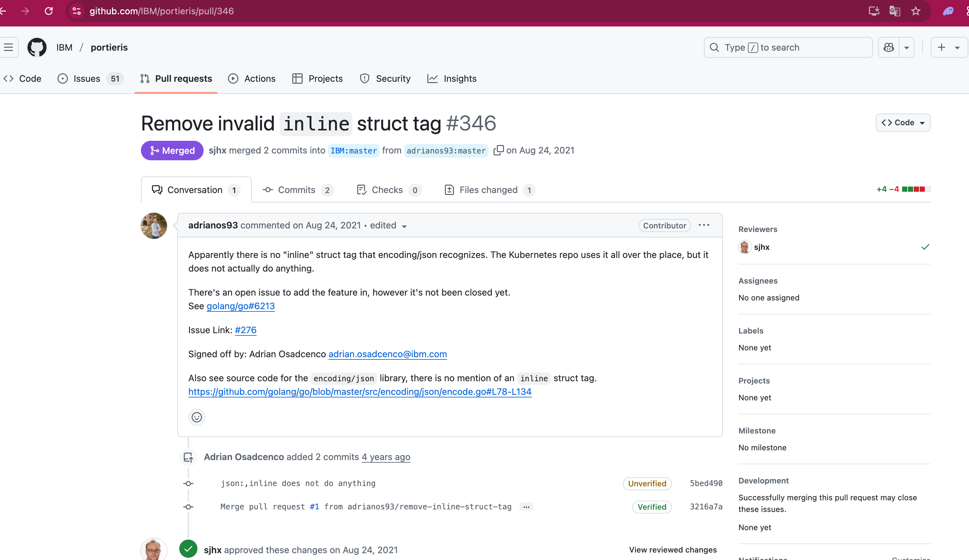Viewport: 969px width, 560px height.
Task: Open the Insights repository tab
Action: tap(452, 79)
